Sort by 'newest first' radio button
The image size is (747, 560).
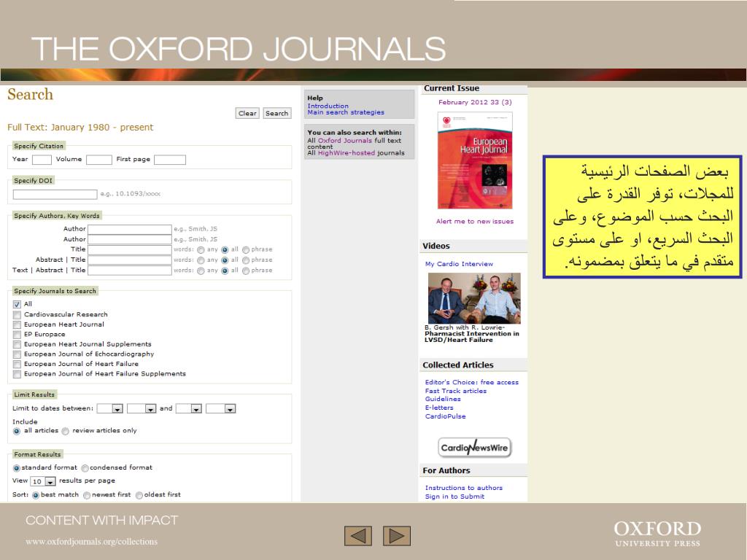coord(87,495)
